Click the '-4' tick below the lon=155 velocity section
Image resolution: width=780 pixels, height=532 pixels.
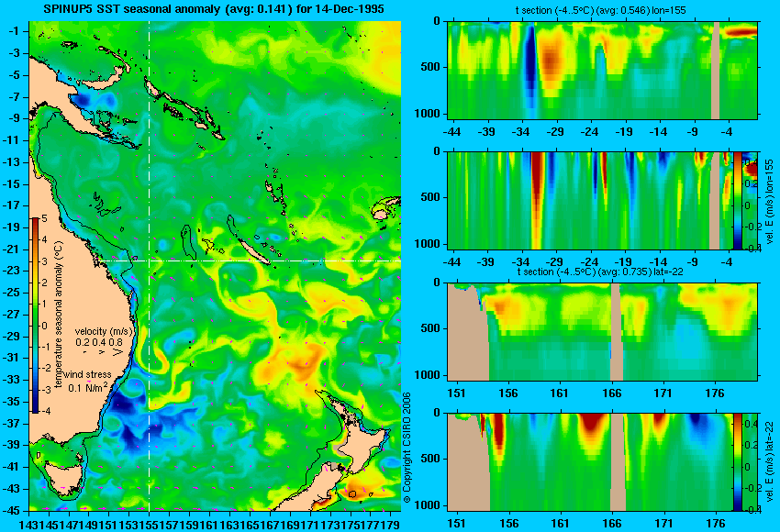(x=728, y=262)
